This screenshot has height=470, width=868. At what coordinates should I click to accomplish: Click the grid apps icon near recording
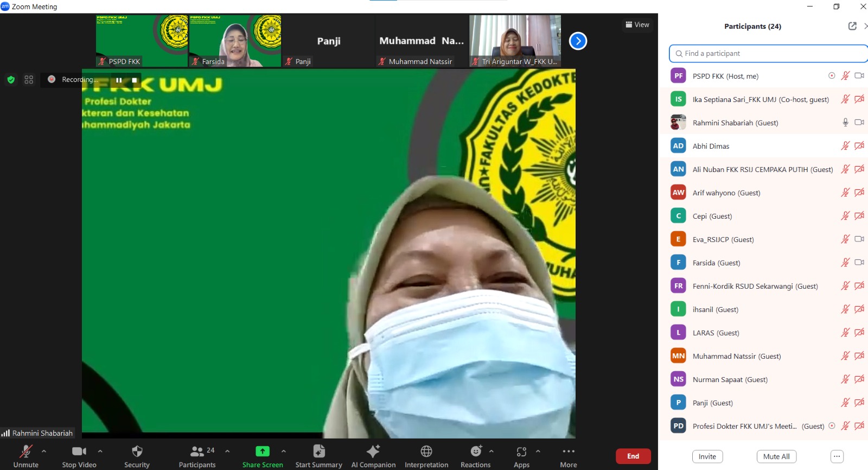[29, 80]
